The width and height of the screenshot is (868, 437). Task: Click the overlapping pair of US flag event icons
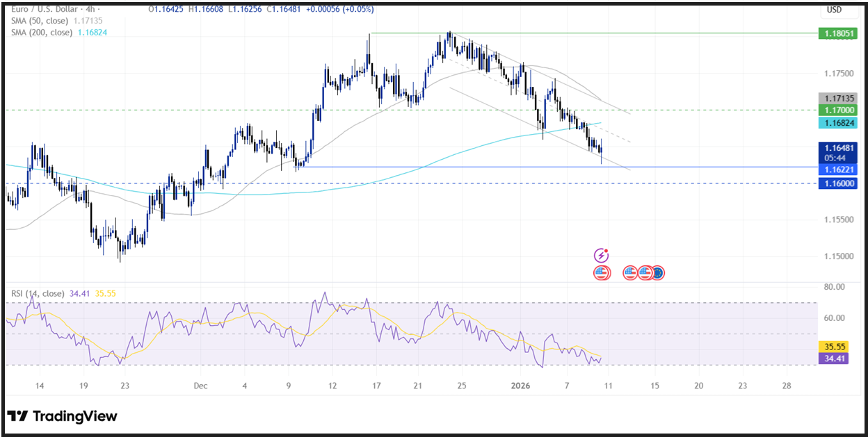pyautogui.click(x=601, y=272)
